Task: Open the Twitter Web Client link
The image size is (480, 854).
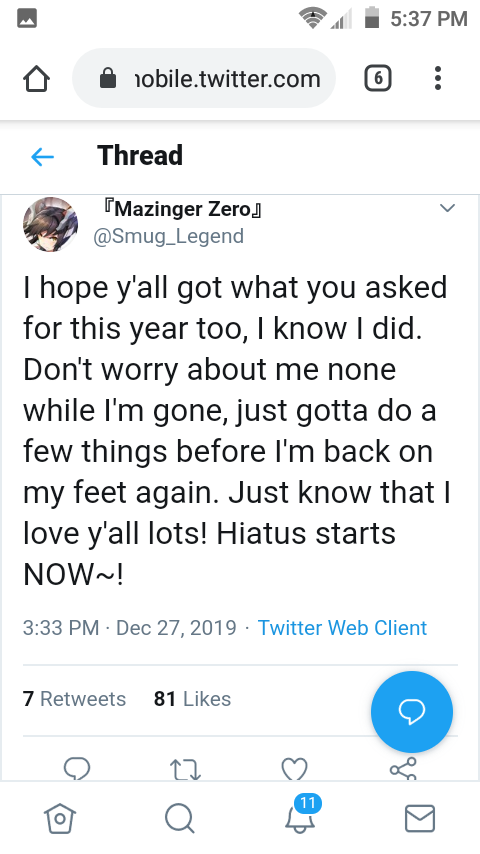Action: 342,628
